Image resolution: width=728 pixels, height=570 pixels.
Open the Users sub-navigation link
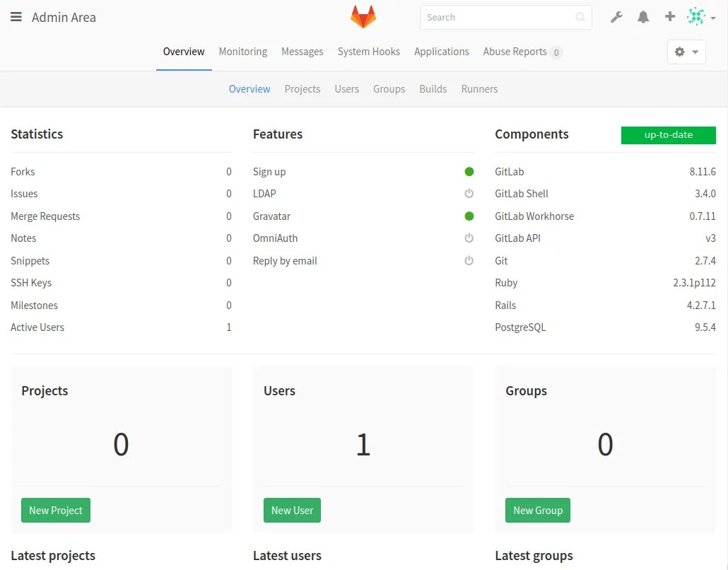[x=347, y=88]
